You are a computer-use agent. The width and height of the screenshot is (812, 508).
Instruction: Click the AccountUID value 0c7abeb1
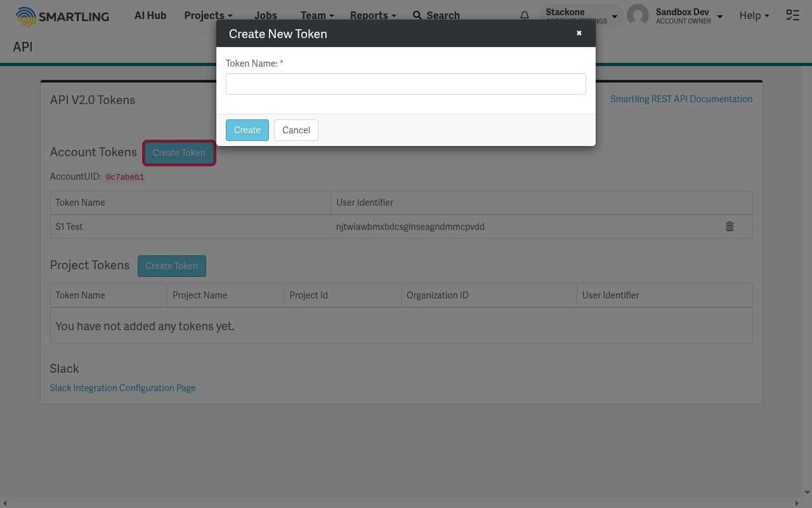pos(125,177)
